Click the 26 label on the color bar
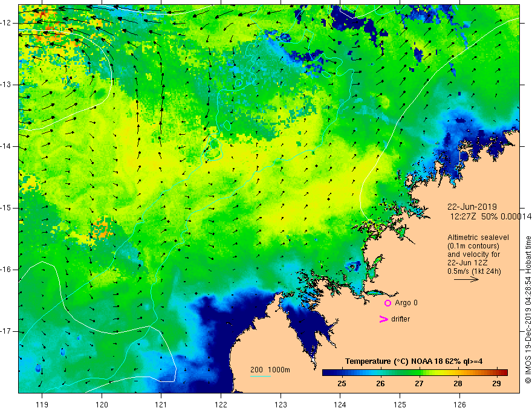 380,384
